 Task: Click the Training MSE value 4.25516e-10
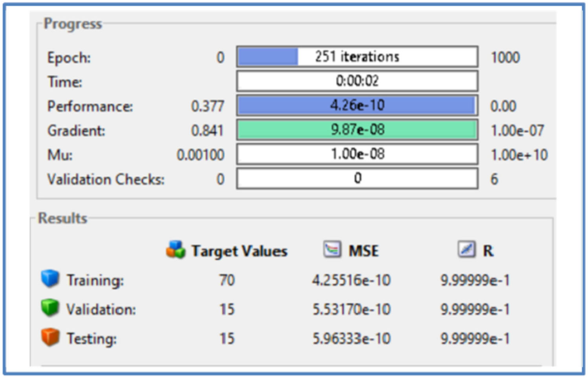(x=351, y=280)
